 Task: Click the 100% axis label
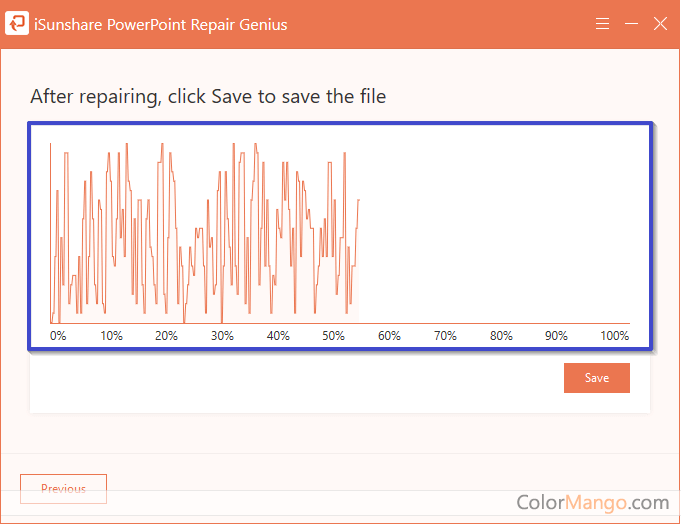pos(614,336)
